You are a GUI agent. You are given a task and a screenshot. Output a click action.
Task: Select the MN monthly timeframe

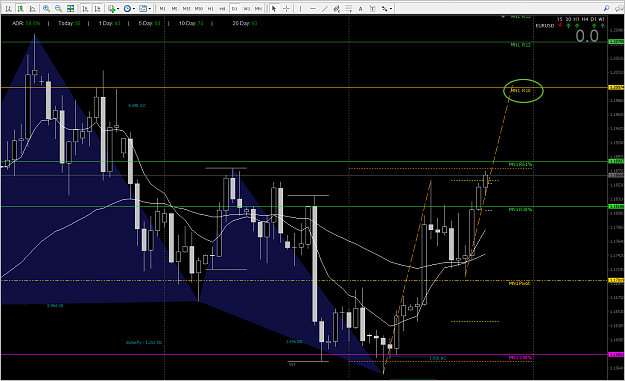coord(259,8)
